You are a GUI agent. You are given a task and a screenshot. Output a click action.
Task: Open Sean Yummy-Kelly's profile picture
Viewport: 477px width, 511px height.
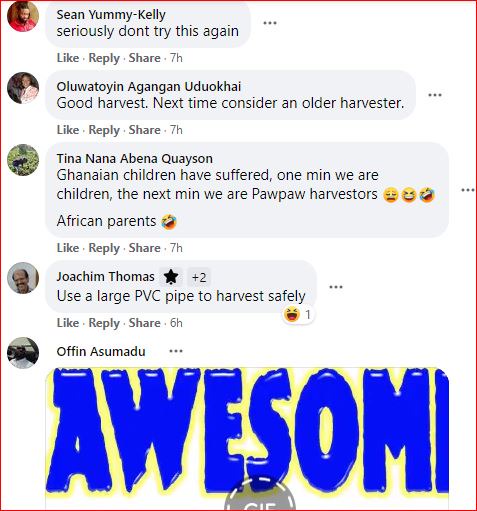[x=23, y=16]
